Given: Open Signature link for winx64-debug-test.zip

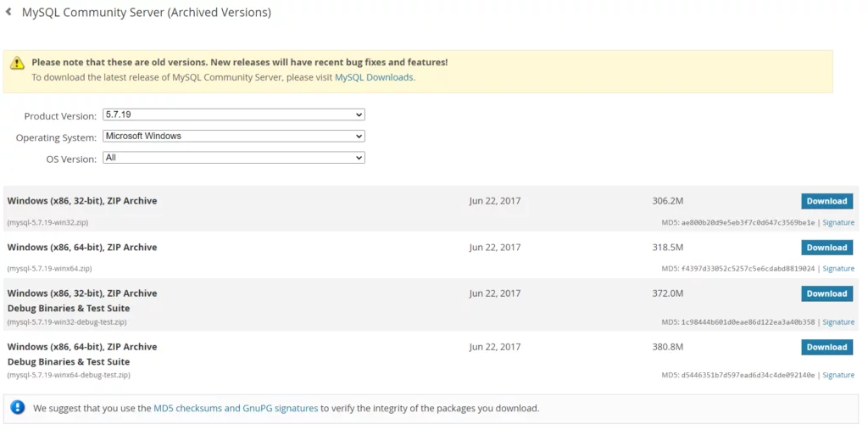Looking at the screenshot, I should [x=838, y=375].
